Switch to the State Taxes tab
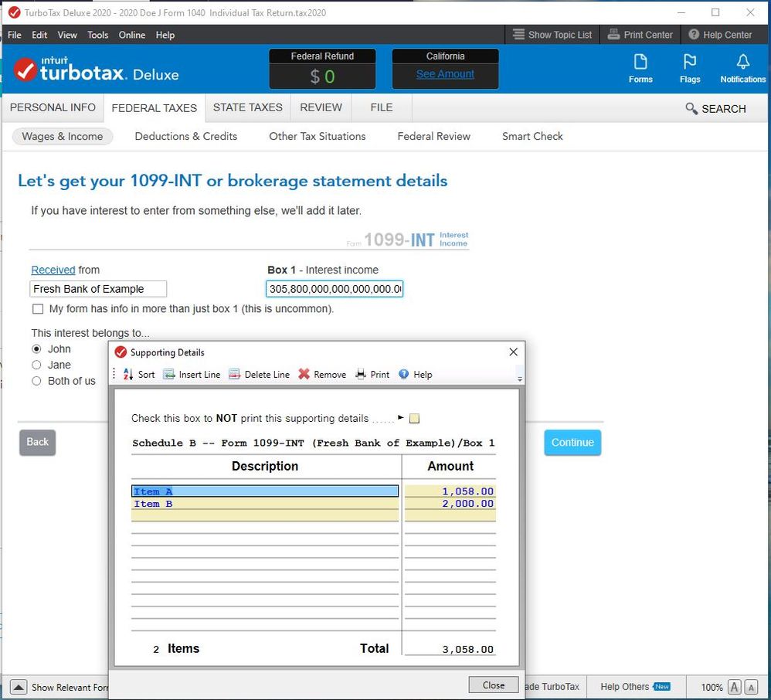The height and width of the screenshot is (700, 771). pos(248,107)
